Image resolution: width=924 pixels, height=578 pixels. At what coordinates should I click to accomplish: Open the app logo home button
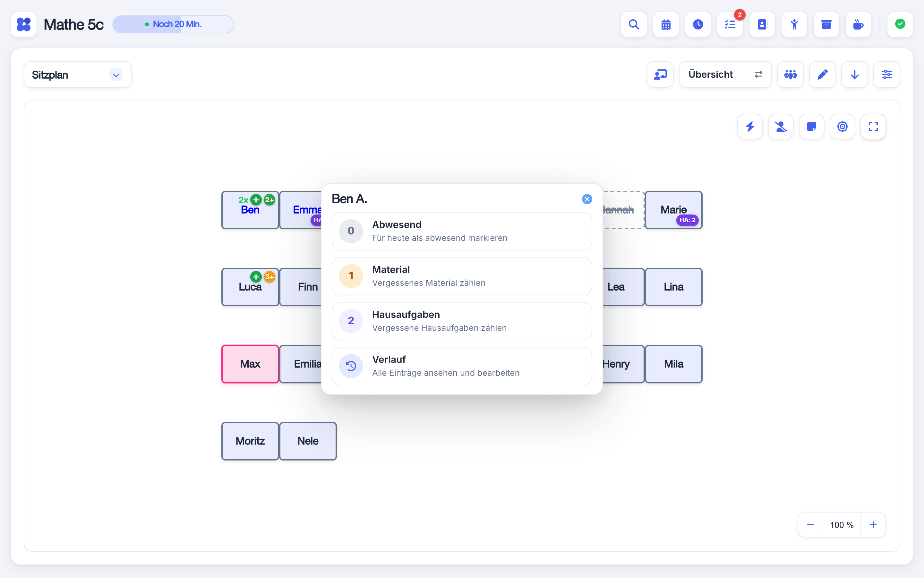click(24, 24)
